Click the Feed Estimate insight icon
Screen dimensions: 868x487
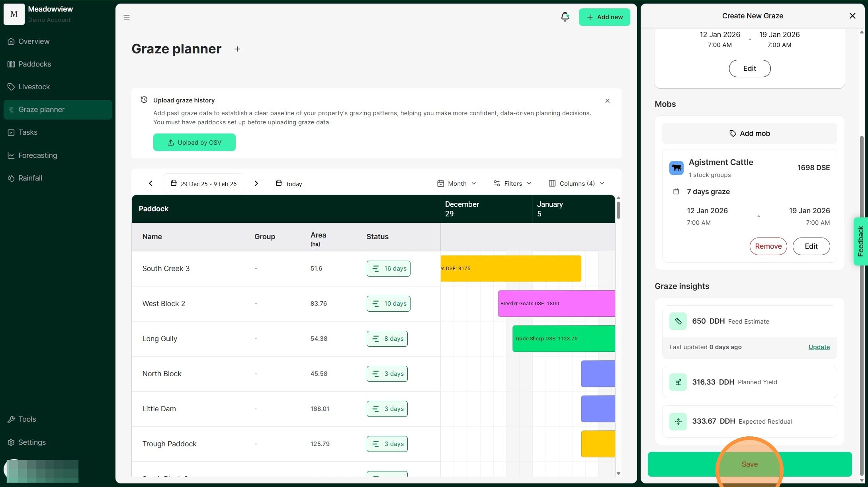click(678, 321)
